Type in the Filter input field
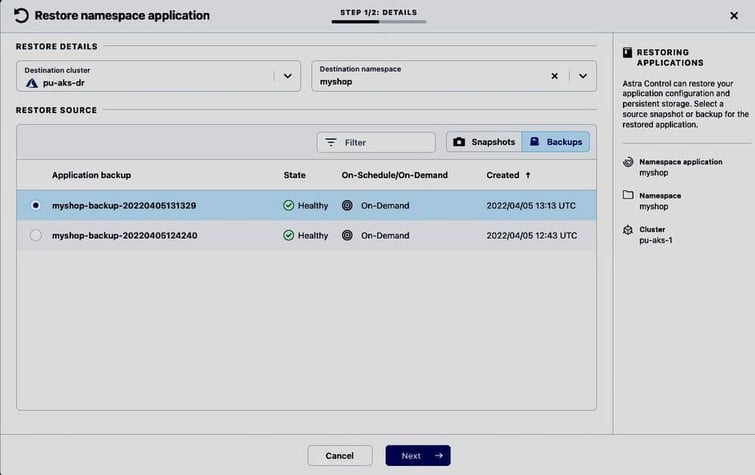The image size is (755, 475). pos(385,143)
